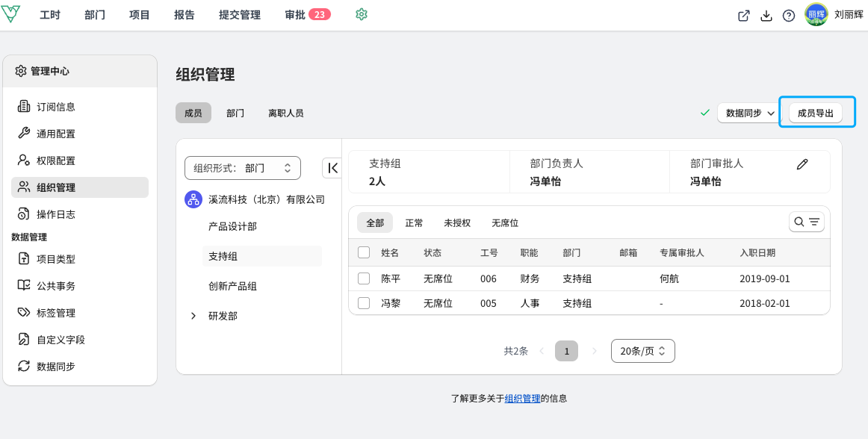Viewport: 868px width, 439px height.
Task: Filter members by 无席位 status
Action: (x=505, y=222)
